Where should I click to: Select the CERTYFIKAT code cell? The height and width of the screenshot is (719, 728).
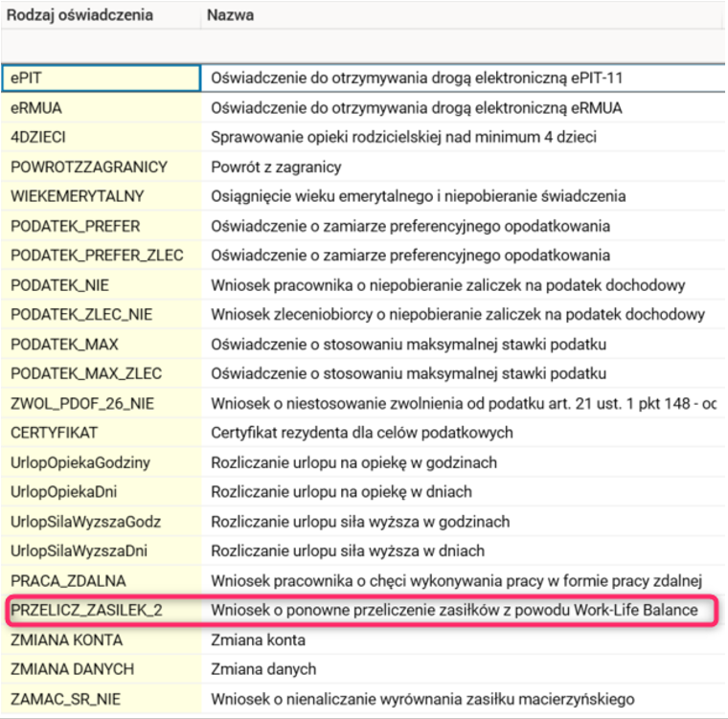(x=102, y=433)
